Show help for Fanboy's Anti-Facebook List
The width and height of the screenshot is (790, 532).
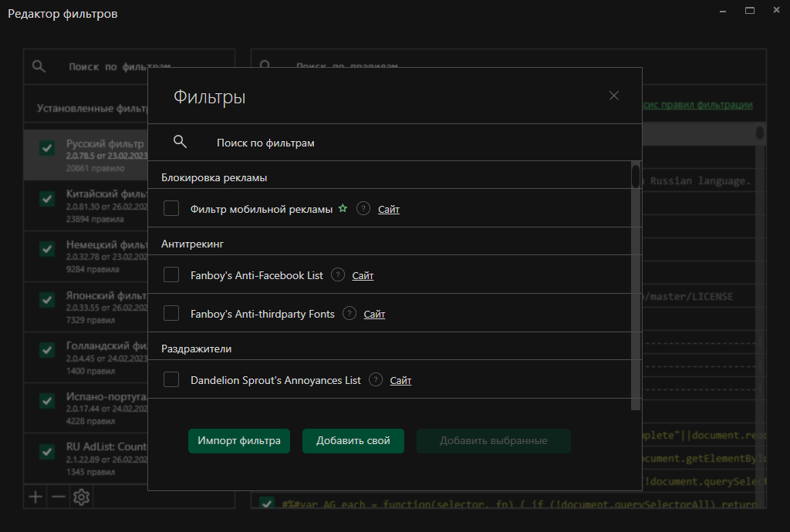tap(338, 274)
